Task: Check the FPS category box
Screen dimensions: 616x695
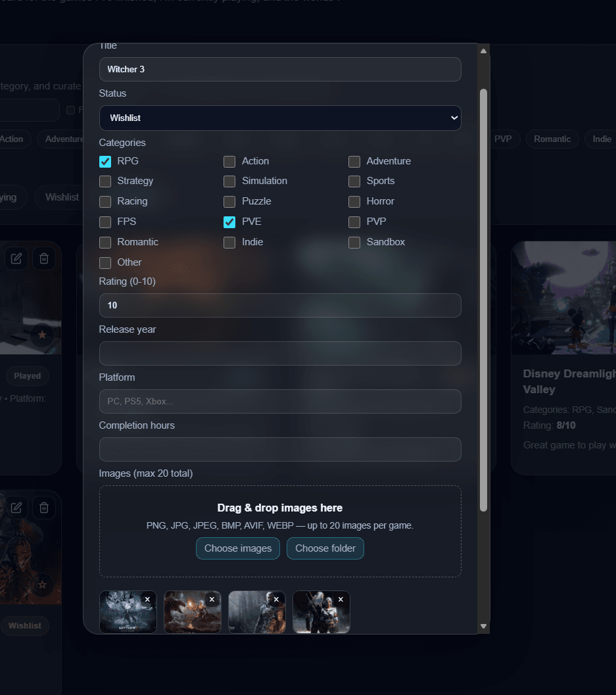Action: point(105,222)
